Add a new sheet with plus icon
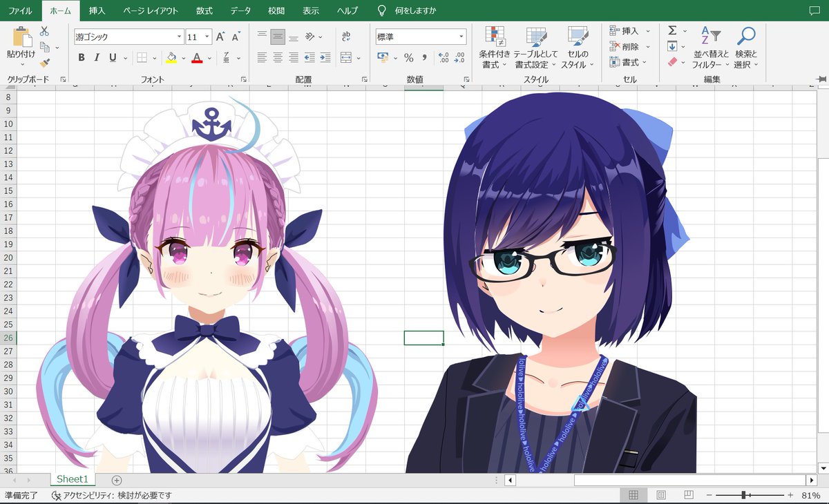The width and height of the screenshot is (829, 504). pyautogui.click(x=117, y=480)
